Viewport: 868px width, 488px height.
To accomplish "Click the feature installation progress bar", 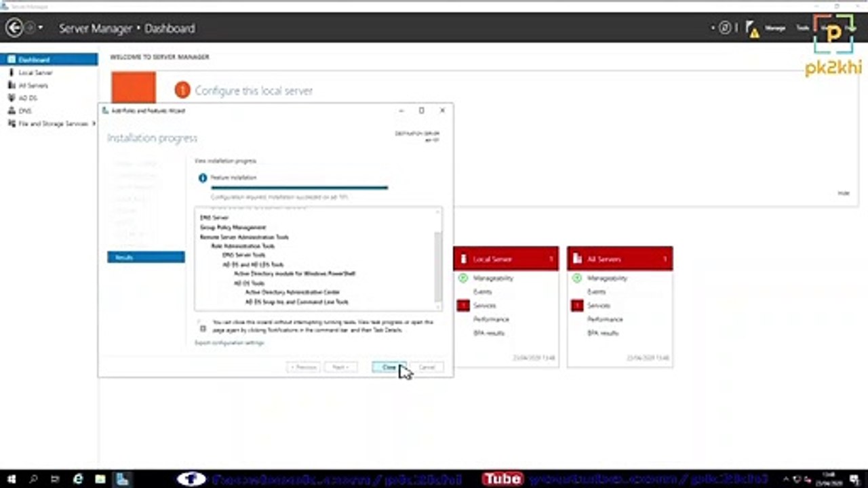I will (x=299, y=188).
